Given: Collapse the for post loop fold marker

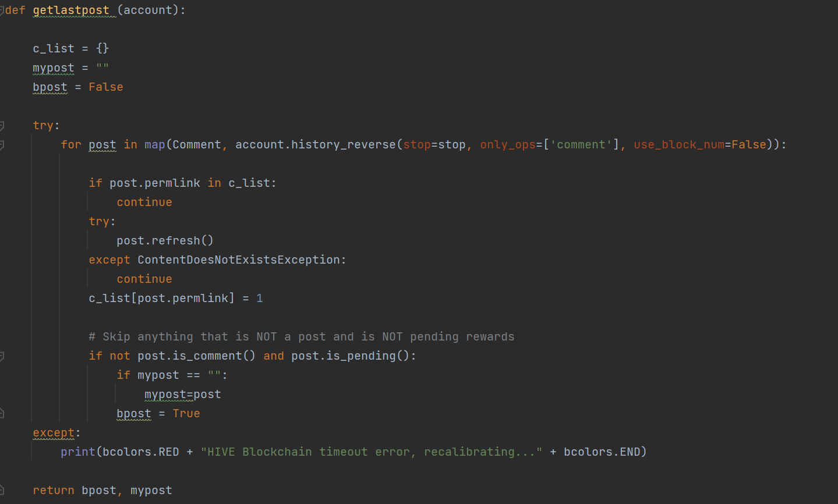Looking at the screenshot, I should tap(2, 145).
